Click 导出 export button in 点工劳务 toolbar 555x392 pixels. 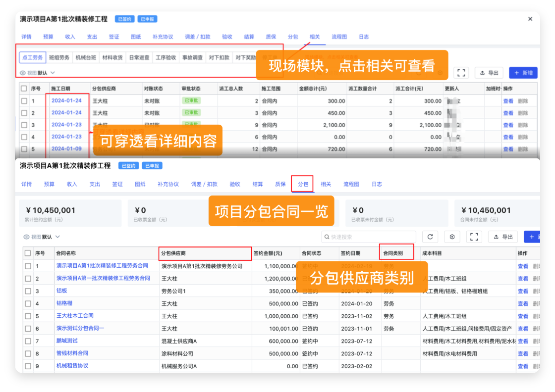[489, 73]
